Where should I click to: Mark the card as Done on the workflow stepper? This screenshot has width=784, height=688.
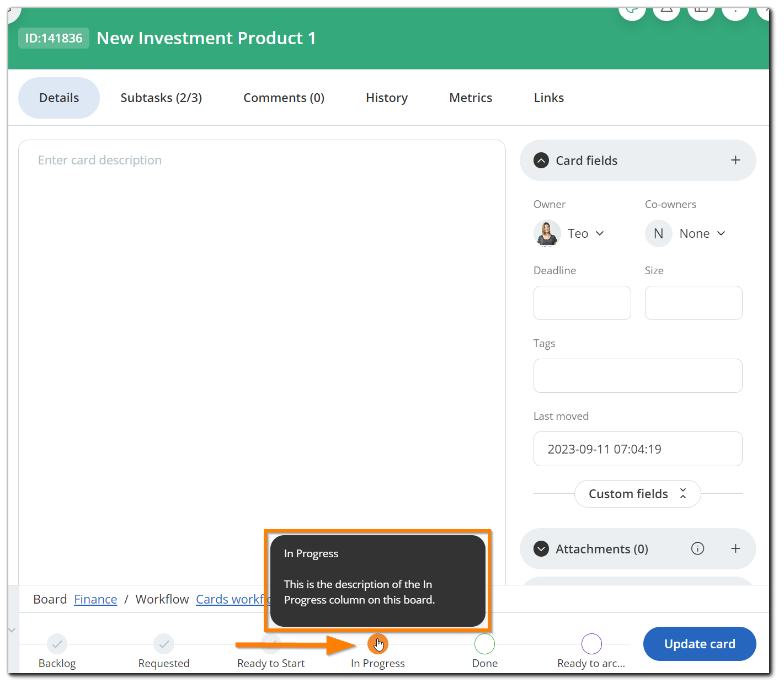coord(484,643)
